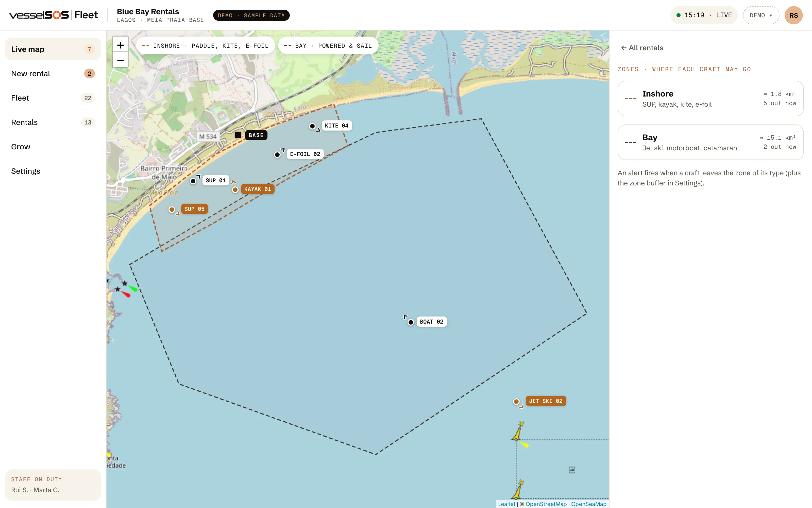Image resolution: width=812 pixels, height=508 pixels.
Task: Zoom in on the map
Action: 120,45
